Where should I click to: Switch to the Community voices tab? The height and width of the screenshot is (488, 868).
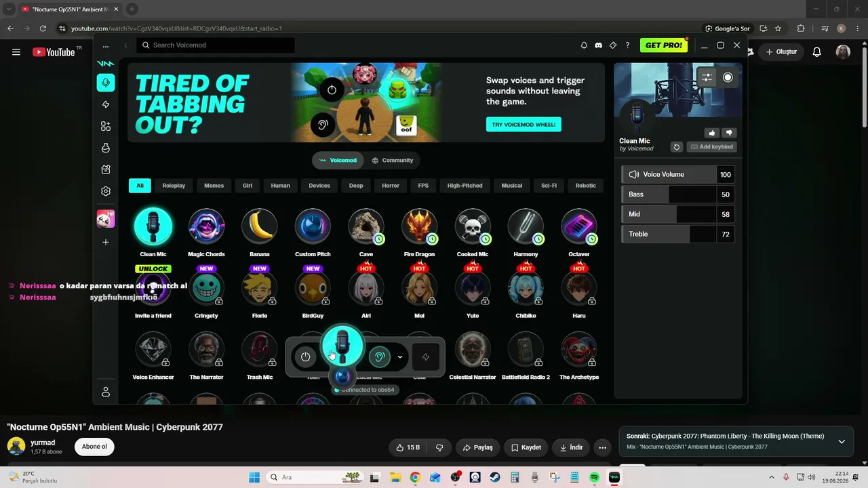[x=393, y=161]
